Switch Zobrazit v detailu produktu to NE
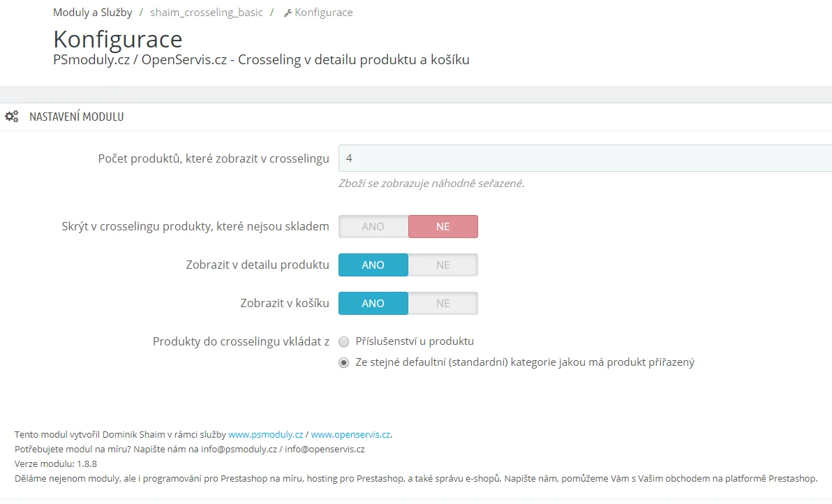The height and width of the screenshot is (504, 832). tap(443, 265)
